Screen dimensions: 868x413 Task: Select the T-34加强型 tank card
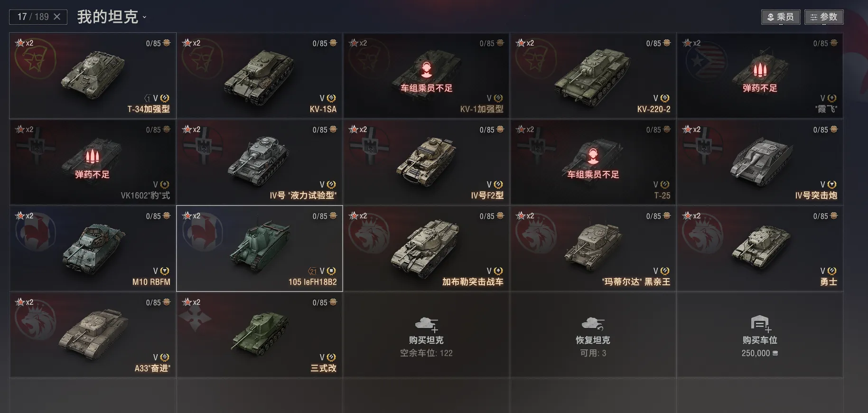[93, 75]
